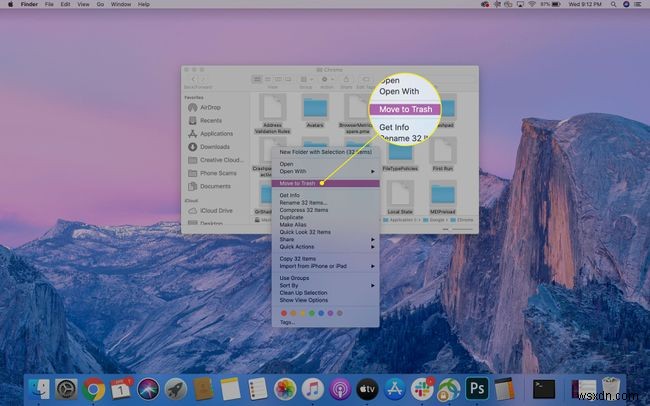
Task: Open System Preferences from the Dock
Action: pyautogui.click(x=66, y=389)
